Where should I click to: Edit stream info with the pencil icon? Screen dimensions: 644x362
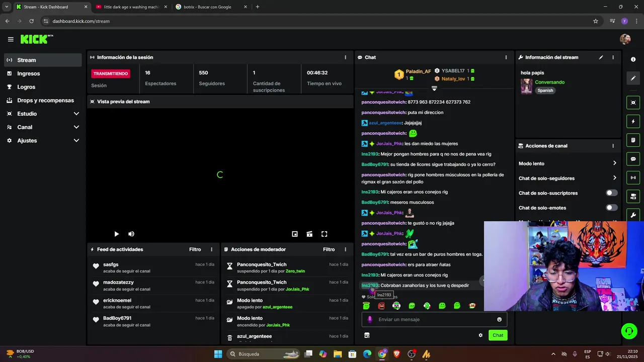(x=601, y=57)
